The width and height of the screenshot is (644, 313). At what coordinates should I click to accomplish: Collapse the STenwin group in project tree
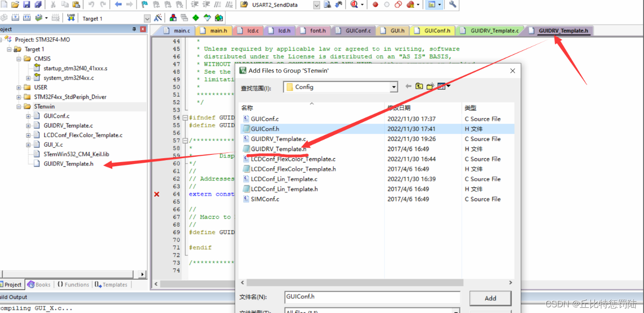tap(19, 107)
